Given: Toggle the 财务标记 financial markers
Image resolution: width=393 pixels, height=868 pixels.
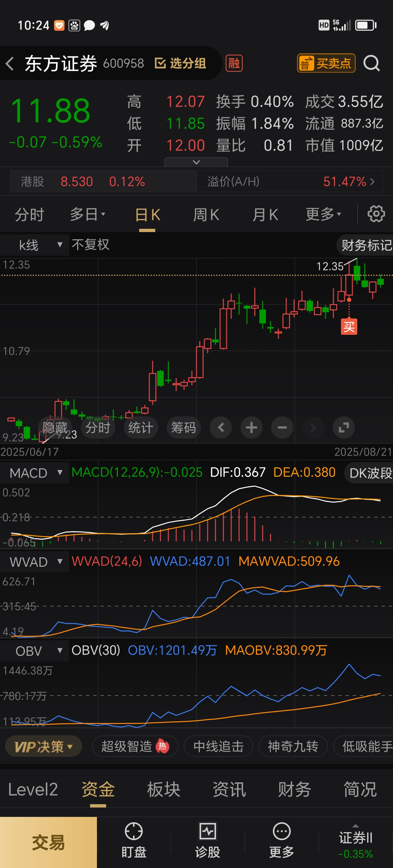Looking at the screenshot, I should click(x=365, y=245).
